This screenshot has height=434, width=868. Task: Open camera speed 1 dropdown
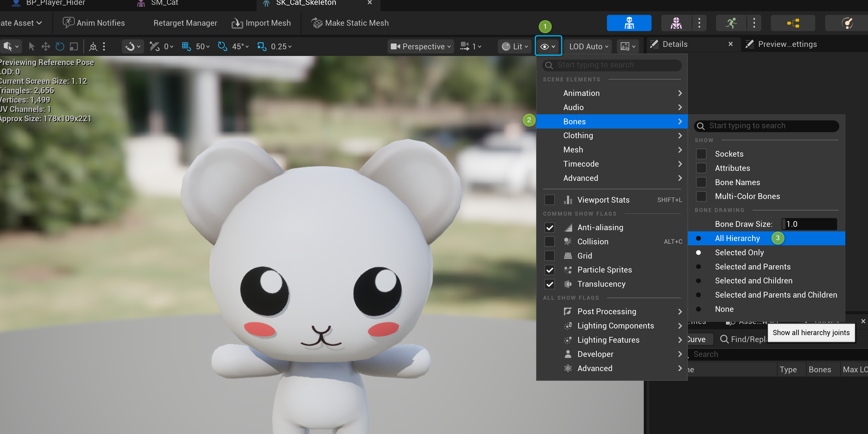(x=471, y=46)
